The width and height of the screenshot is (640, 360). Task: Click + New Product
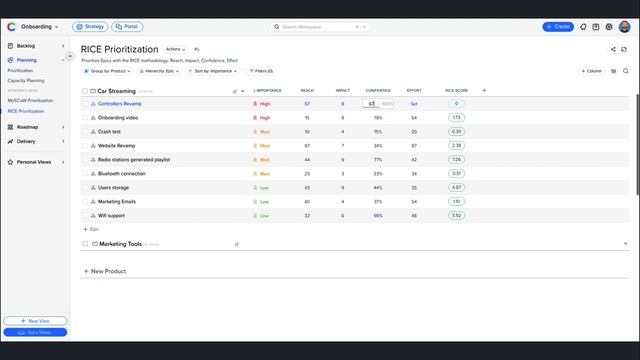[105, 271]
